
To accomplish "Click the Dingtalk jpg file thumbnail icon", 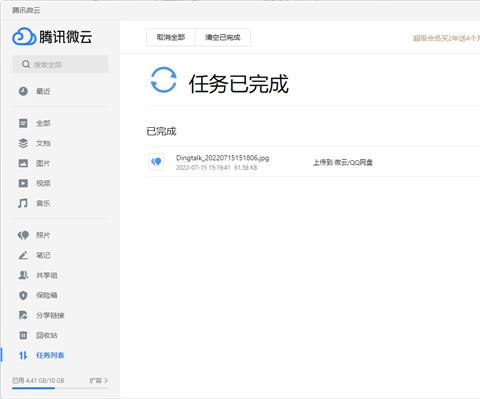I will tap(156, 162).
